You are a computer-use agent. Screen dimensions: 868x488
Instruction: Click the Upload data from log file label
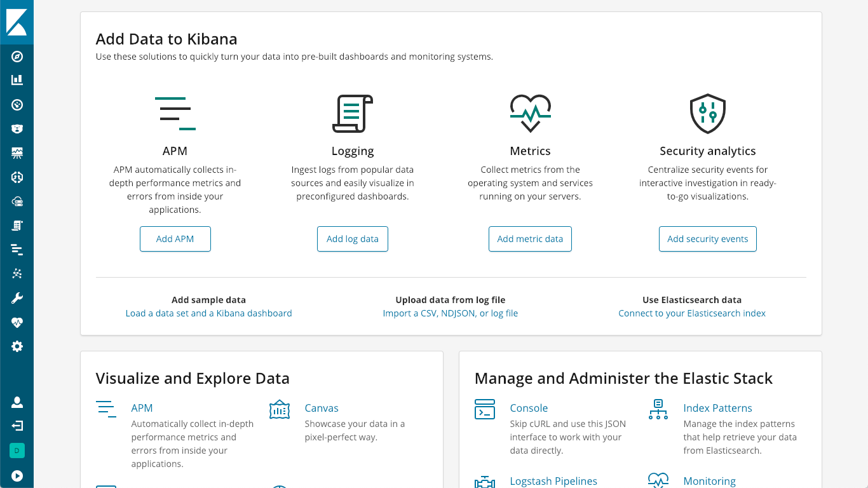pos(451,300)
